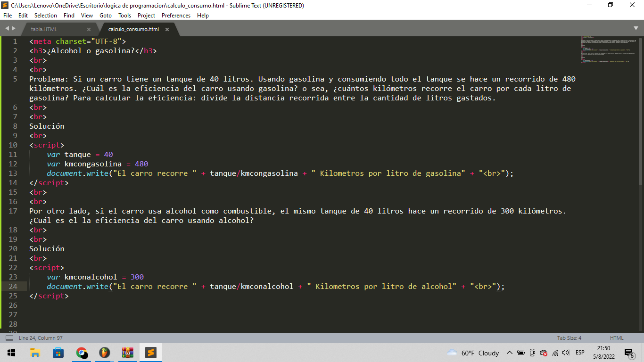Open WinRAR from taskbar
The width and height of the screenshot is (644, 362).
point(128,353)
